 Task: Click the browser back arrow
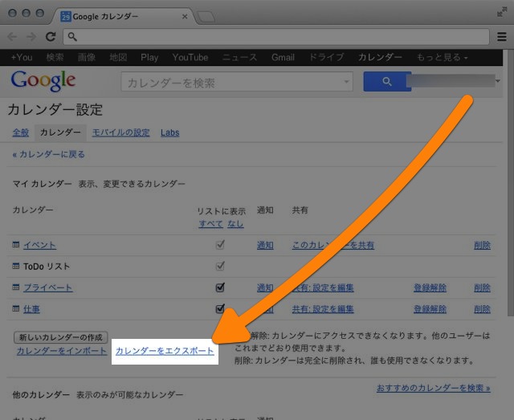13,36
